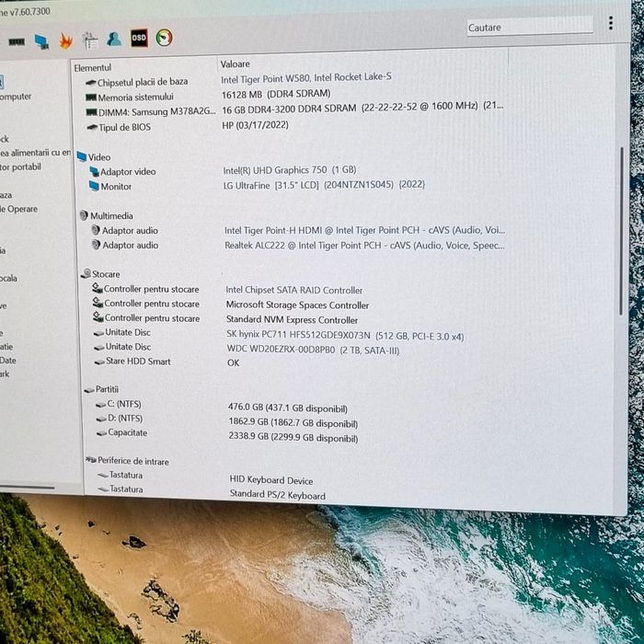This screenshot has height=644, width=644.
Task: Select the Video section header
Action: [x=93, y=157]
